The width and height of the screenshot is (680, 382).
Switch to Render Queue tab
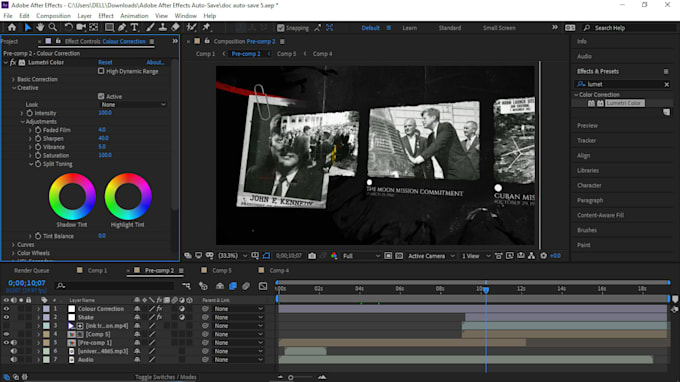click(32, 270)
